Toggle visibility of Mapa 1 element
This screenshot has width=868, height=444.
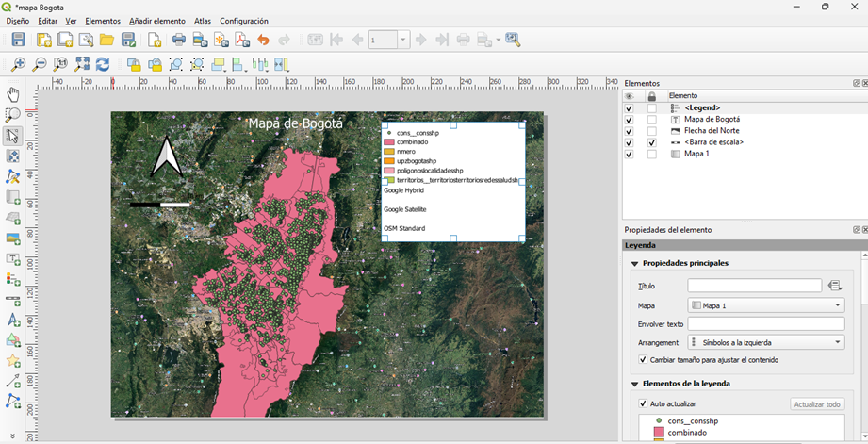pos(629,154)
